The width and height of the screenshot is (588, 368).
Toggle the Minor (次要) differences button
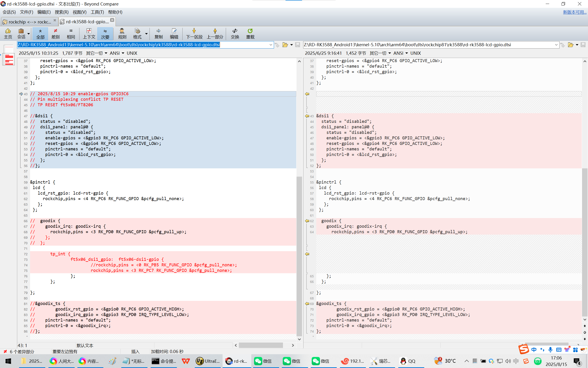(x=105, y=34)
